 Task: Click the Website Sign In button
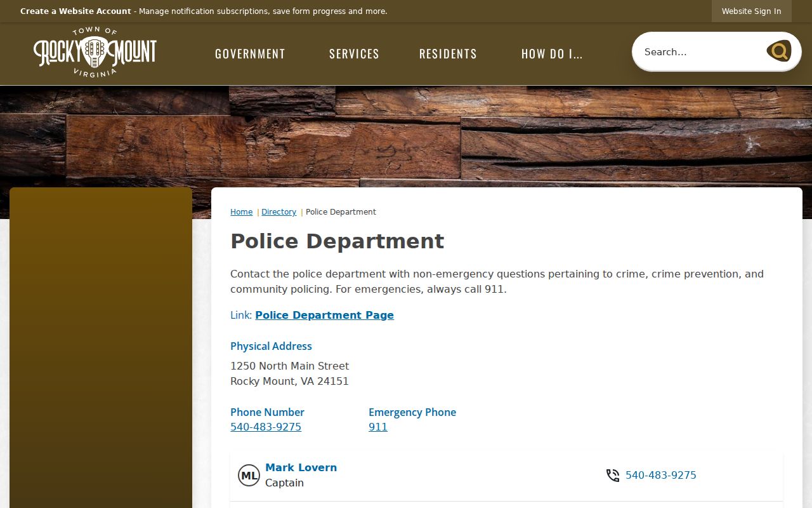(751, 11)
